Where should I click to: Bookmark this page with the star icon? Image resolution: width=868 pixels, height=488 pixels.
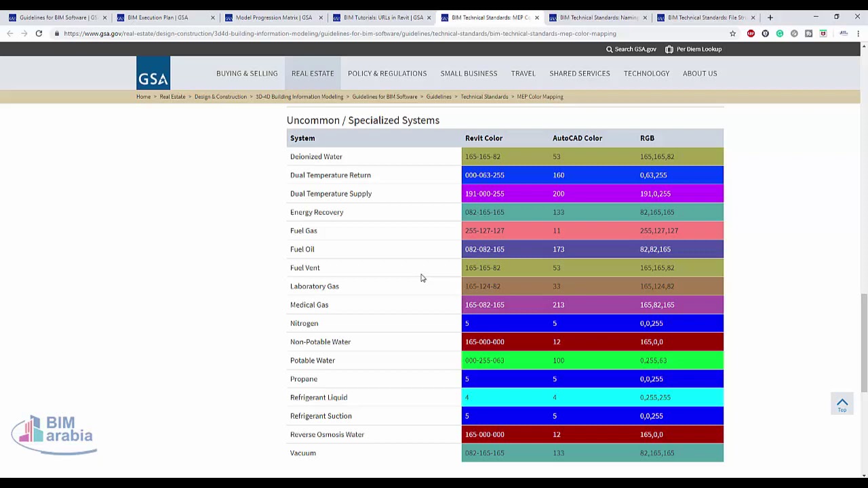[732, 33]
